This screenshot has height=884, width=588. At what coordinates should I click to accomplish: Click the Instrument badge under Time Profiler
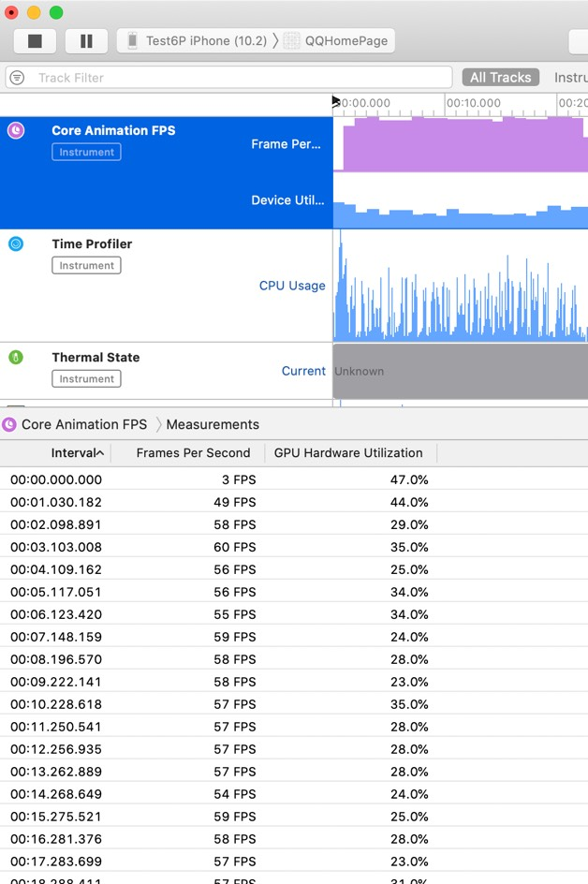(x=86, y=266)
